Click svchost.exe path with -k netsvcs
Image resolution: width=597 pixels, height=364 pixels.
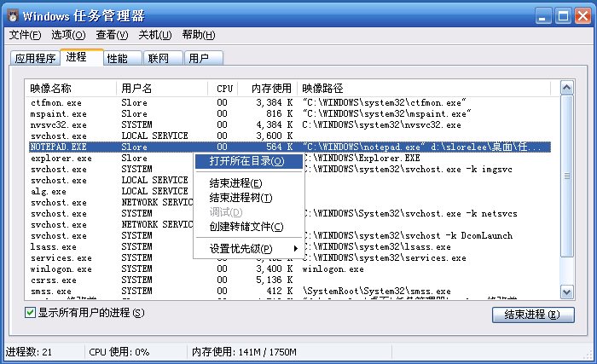[x=411, y=214]
